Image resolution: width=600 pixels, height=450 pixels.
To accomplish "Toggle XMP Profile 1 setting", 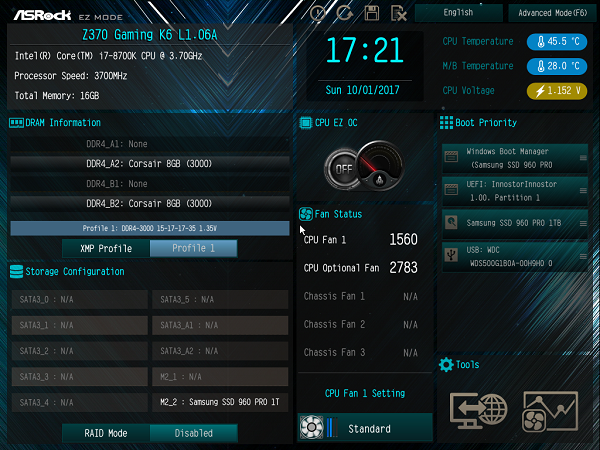I will pos(194,248).
